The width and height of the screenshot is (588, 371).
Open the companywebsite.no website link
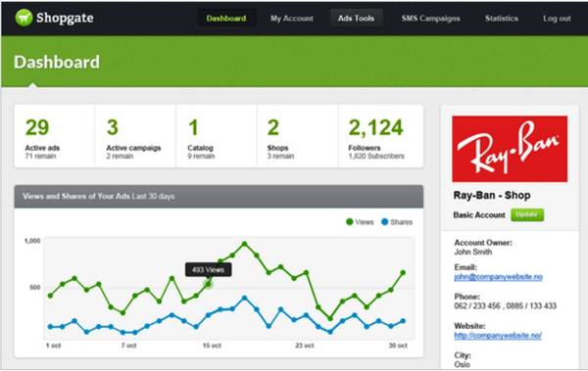(x=498, y=336)
